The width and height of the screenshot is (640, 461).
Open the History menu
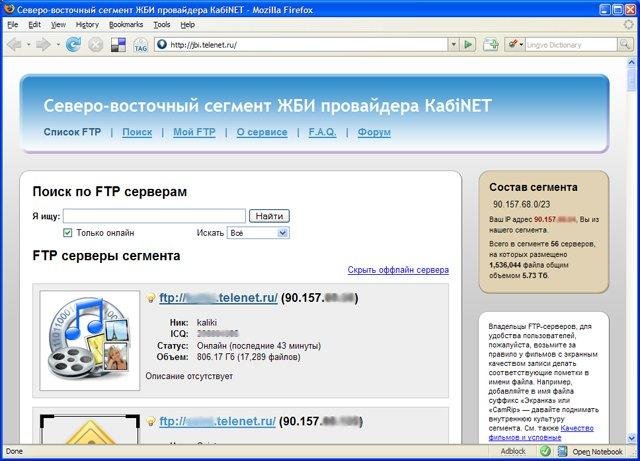coord(87,24)
